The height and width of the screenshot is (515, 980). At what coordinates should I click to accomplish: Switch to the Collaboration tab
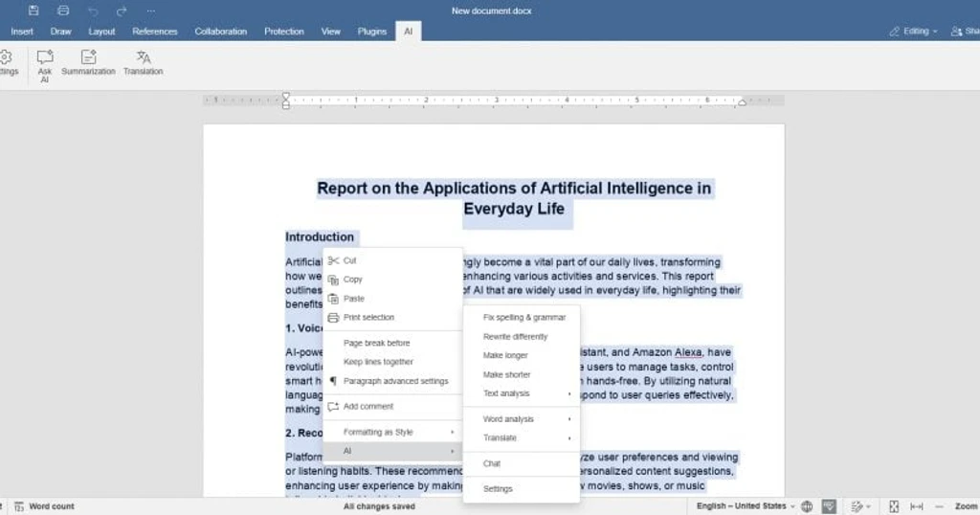point(221,32)
